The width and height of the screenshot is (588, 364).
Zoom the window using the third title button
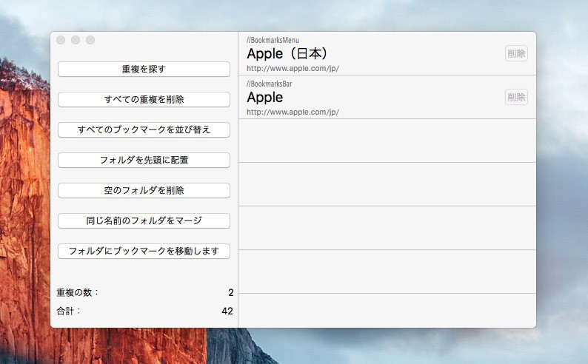coord(90,40)
